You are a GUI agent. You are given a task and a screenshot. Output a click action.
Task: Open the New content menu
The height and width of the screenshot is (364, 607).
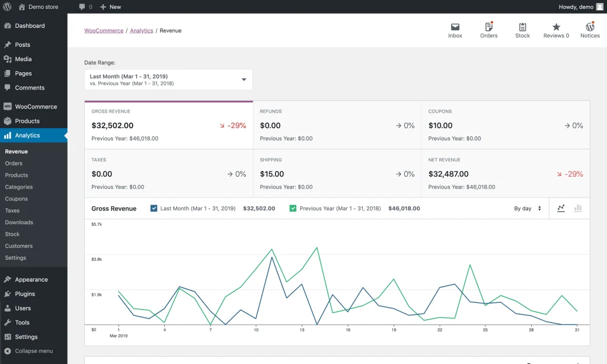[110, 7]
